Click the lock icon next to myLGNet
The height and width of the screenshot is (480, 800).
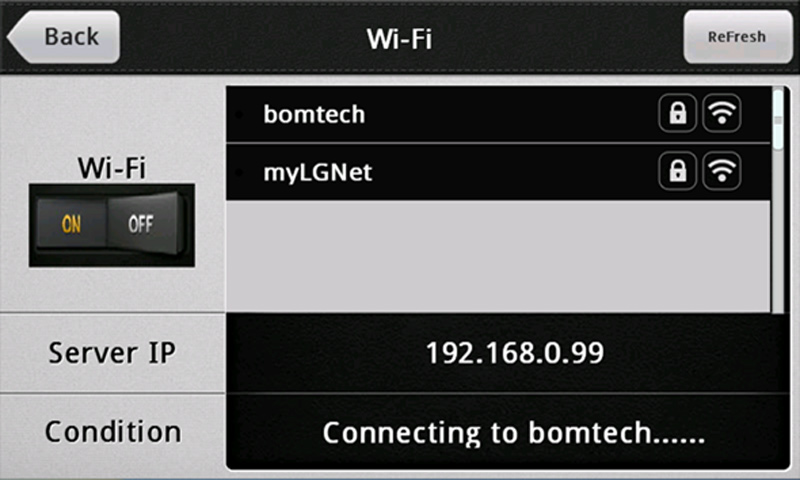click(x=678, y=171)
